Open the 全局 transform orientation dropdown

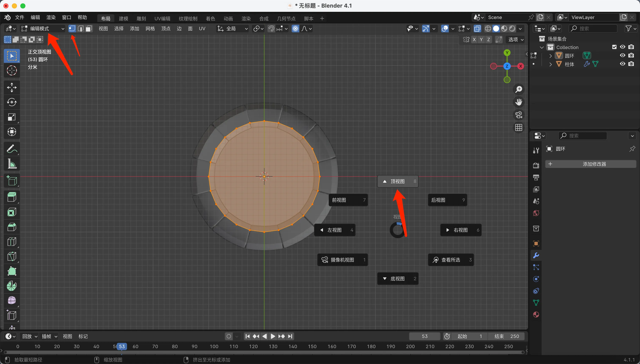(x=233, y=29)
